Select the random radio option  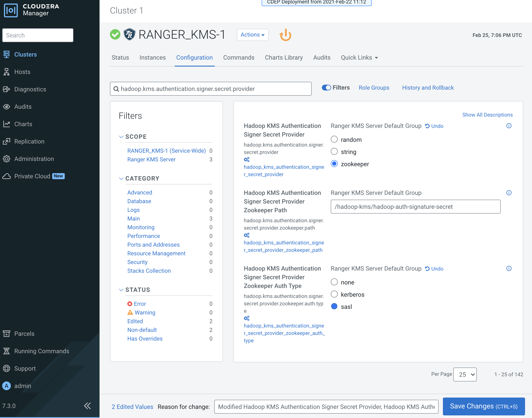pos(334,139)
